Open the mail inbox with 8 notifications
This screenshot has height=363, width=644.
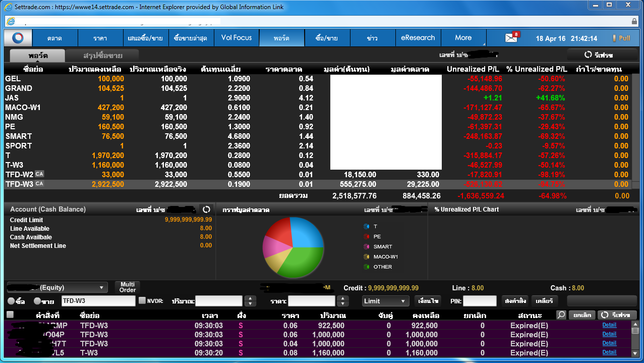[x=512, y=37]
